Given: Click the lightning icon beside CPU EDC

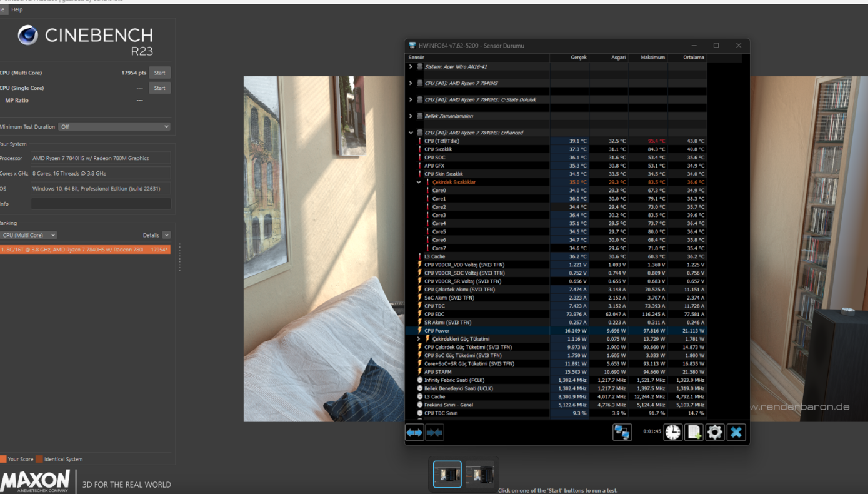Looking at the screenshot, I should coord(420,314).
